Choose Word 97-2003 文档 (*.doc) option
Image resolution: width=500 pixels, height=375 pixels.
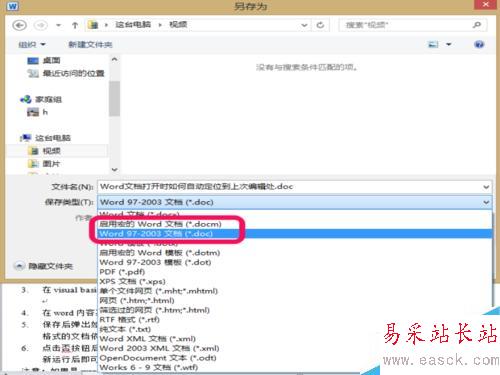point(295,234)
